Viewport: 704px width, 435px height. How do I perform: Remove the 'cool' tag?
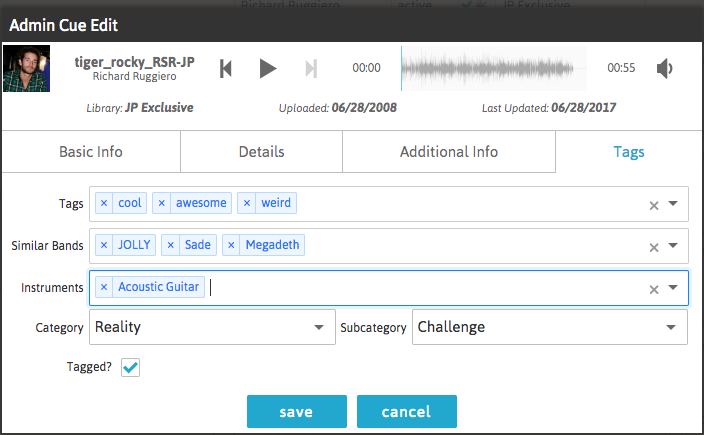[x=104, y=203]
